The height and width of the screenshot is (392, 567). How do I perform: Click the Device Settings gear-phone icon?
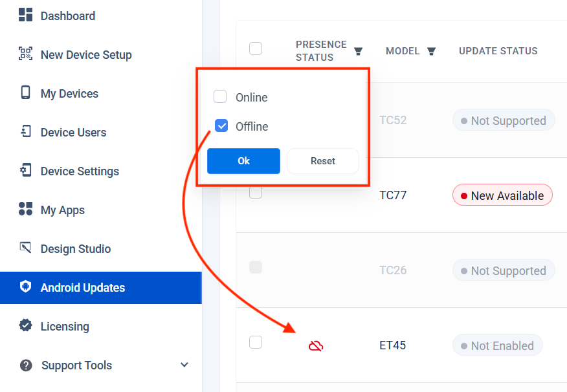pyautogui.click(x=25, y=171)
